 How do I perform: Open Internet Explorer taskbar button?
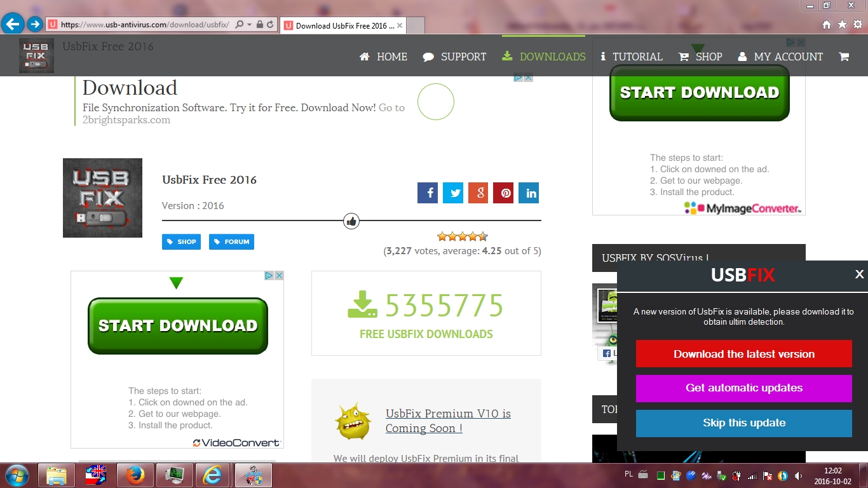tap(214, 475)
